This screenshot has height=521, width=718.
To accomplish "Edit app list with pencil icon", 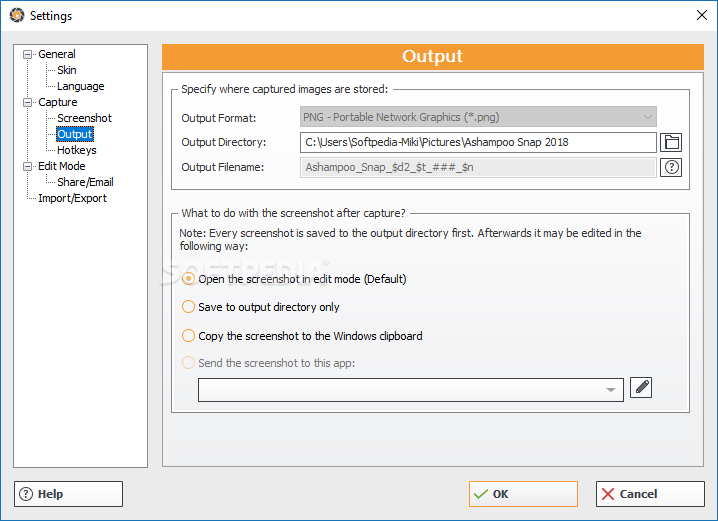I will pos(641,388).
